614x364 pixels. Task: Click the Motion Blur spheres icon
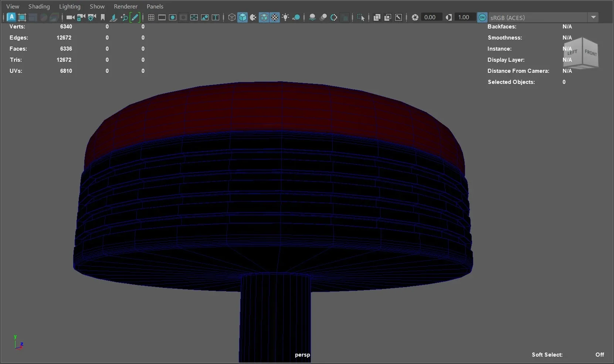(323, 17)
